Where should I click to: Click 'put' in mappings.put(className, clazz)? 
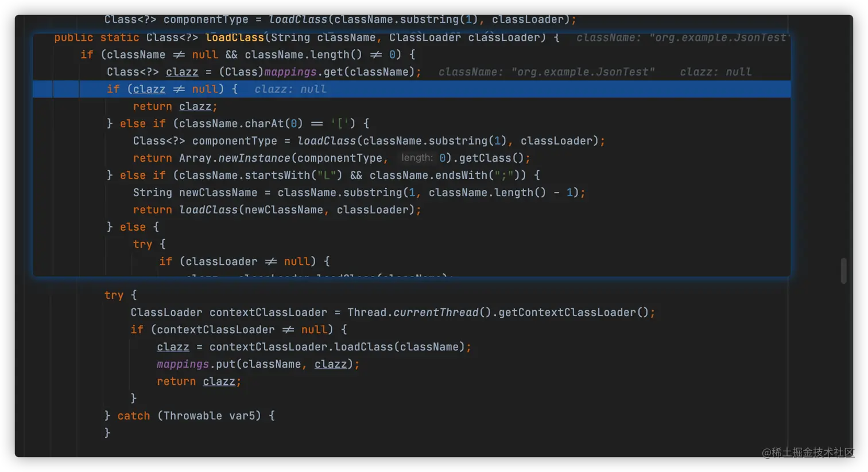[226, 364]
